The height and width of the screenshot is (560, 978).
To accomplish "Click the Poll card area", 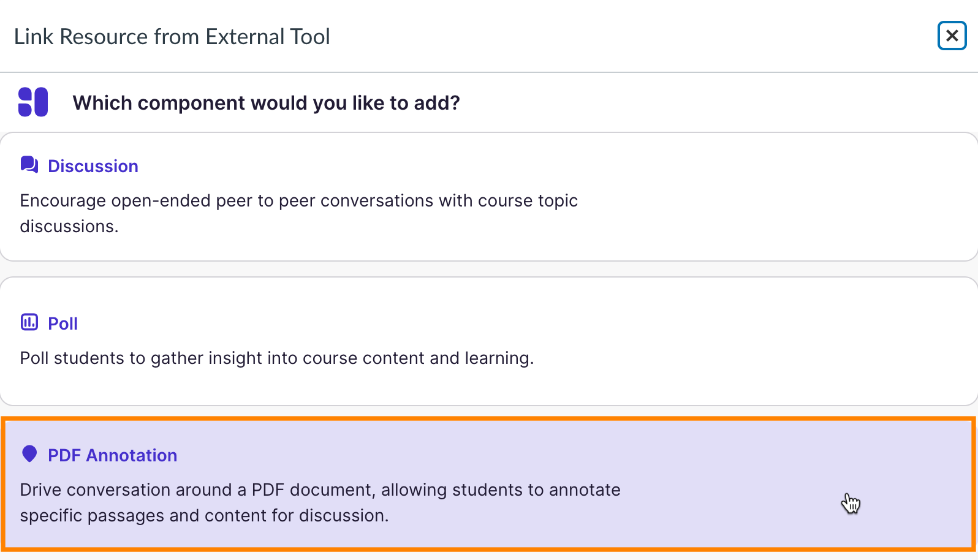I will point(489,341).
